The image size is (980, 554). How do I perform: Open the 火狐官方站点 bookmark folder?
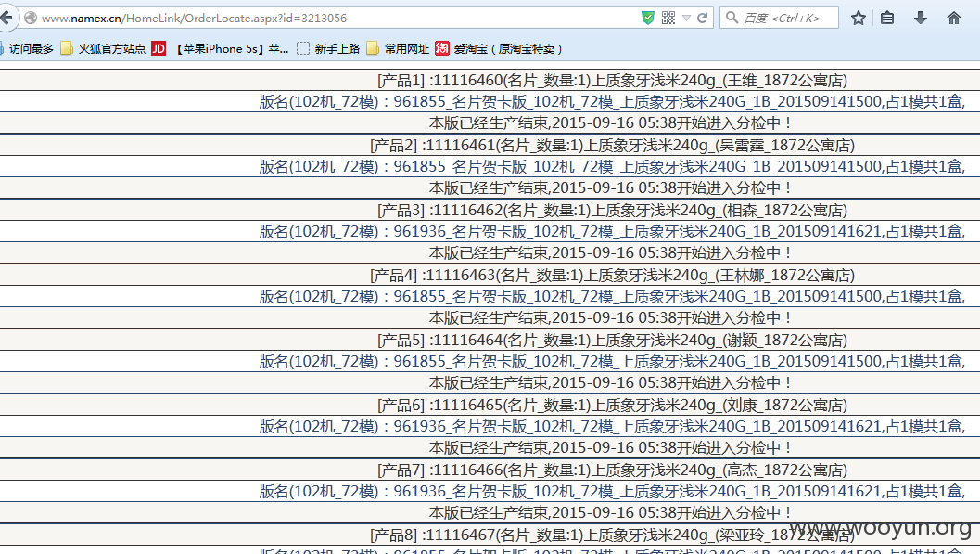103,49
